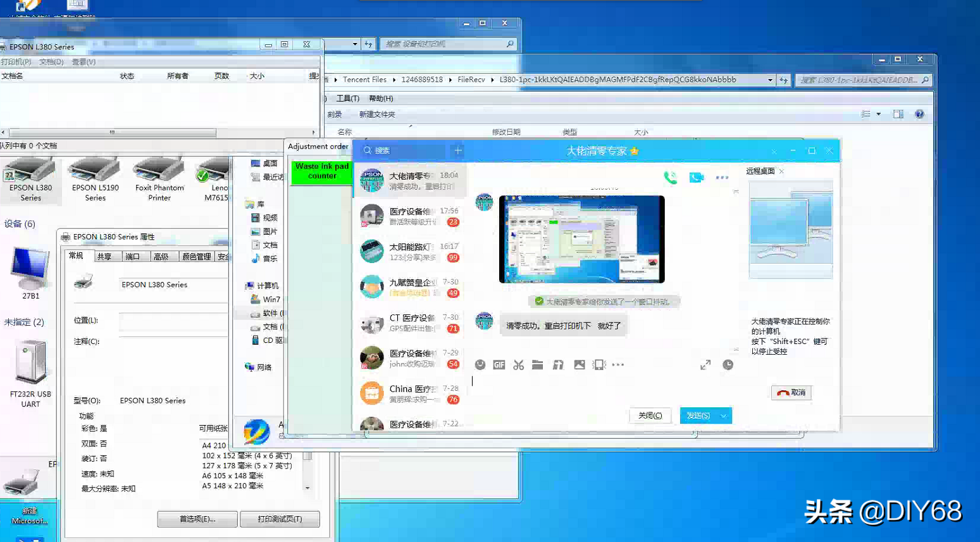980x542 pixels.
Task: Click the 关闭(C) button in chat
Action: pyautogui.click(x=650, y=416)
